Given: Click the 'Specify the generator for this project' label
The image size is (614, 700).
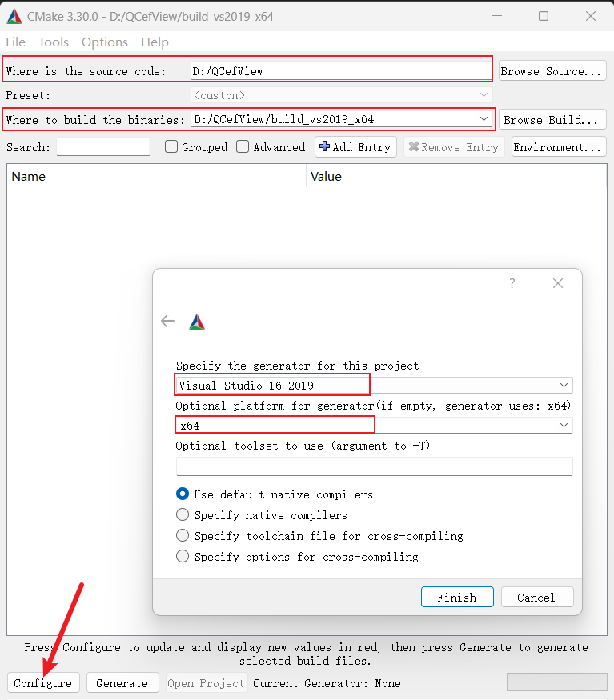Looking at the screenshot, I should point(297,366).
